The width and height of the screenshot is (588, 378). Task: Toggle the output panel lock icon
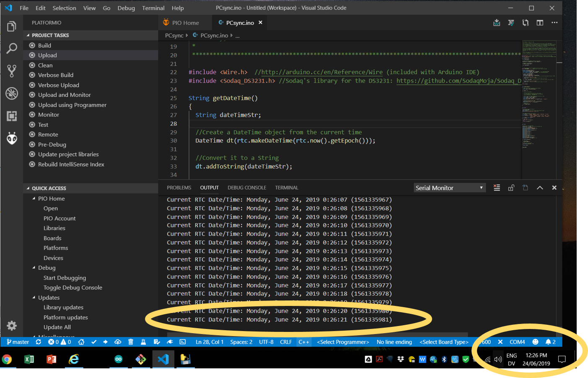tap(511, 187)
